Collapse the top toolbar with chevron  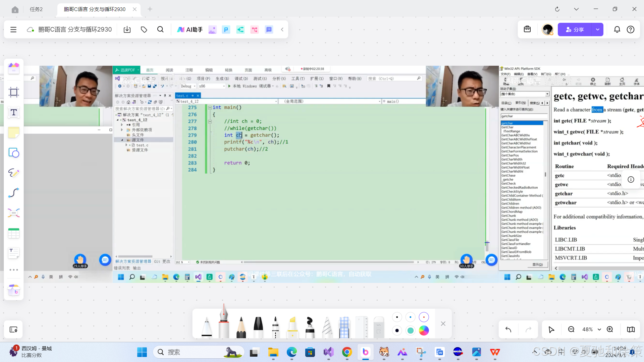click(282, 29)
